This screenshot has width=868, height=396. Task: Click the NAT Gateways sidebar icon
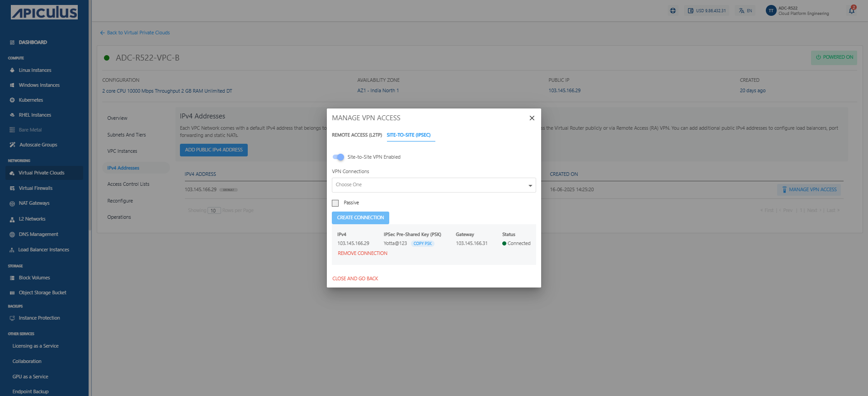click(x=12, y=203)
